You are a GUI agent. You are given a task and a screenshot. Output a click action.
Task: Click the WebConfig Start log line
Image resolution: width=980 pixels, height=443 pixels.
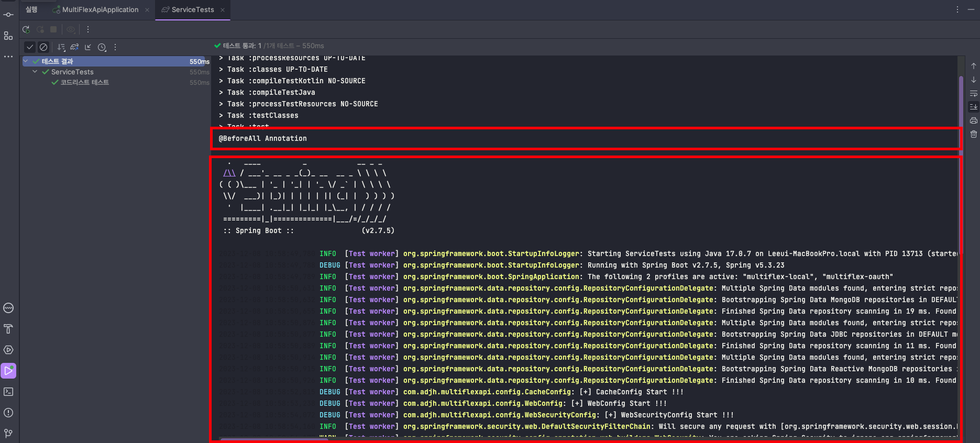pyautogui.click(x=443, y=403)
